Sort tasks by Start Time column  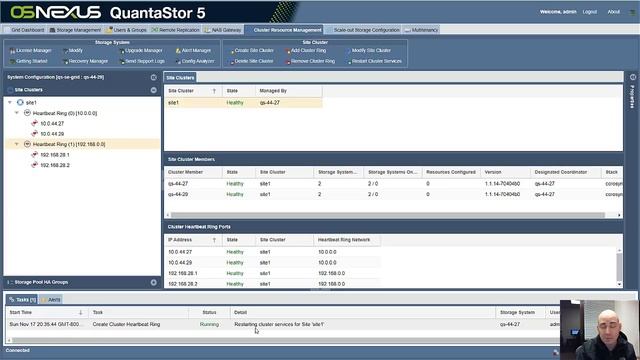[47, 313]
